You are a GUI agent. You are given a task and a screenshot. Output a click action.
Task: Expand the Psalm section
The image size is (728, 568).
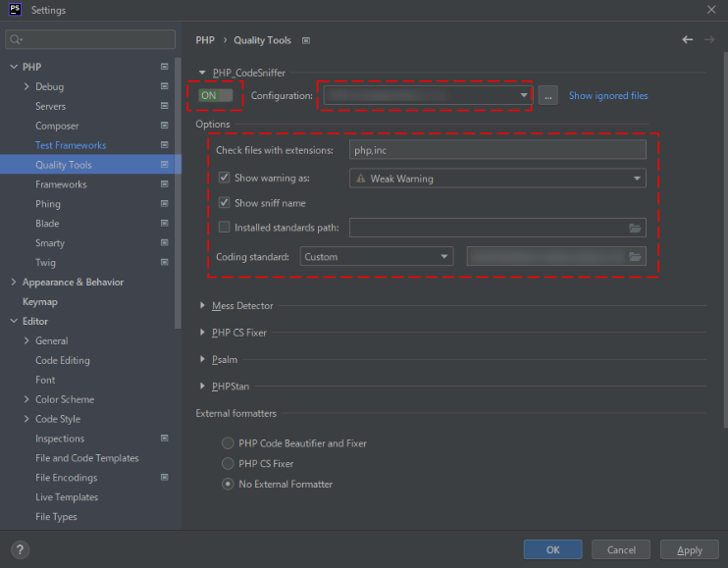[x=202, y=359]
